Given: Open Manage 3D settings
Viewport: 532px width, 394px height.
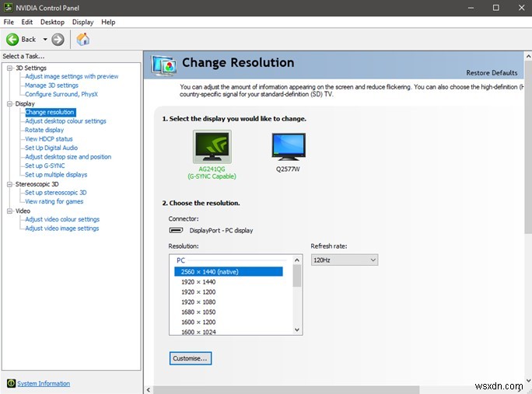Looking at the screenshot, I should coord(51,85).
